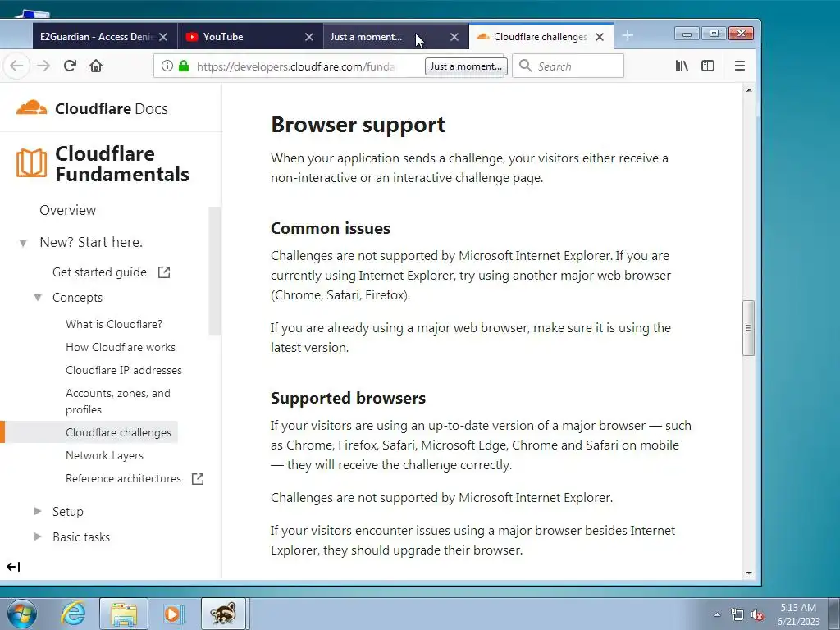Open the Overview sidebar link
The image size is (840, 630).
[67, 210]
